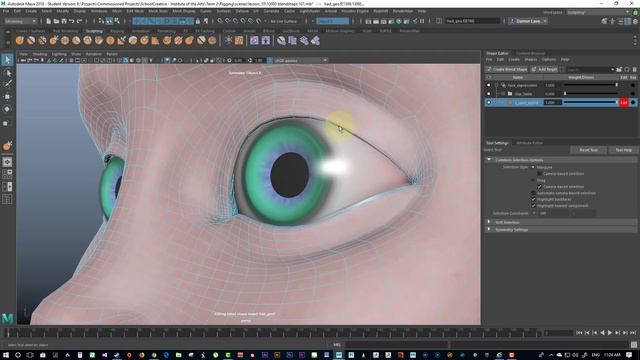Click the Shape Editor search field
This screenshot has height=360, width=640.
click(x=590, y=69)
